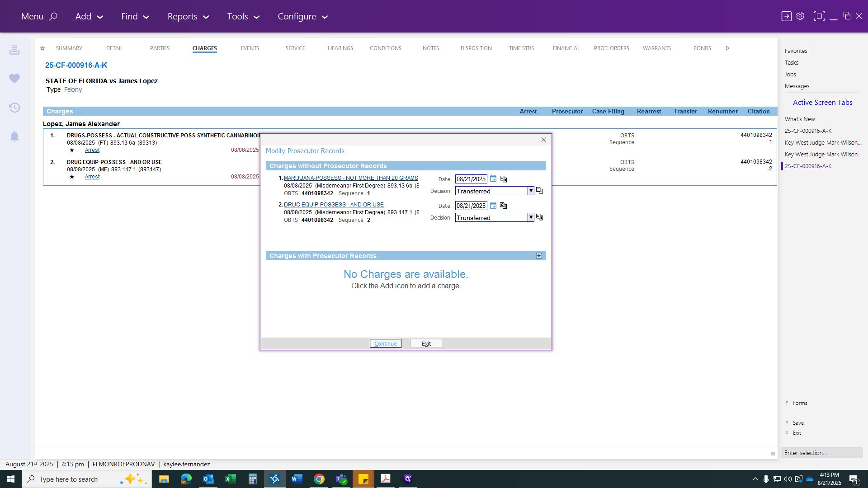
Task: Open the Configure menu
Action: (x=302, y=16)
